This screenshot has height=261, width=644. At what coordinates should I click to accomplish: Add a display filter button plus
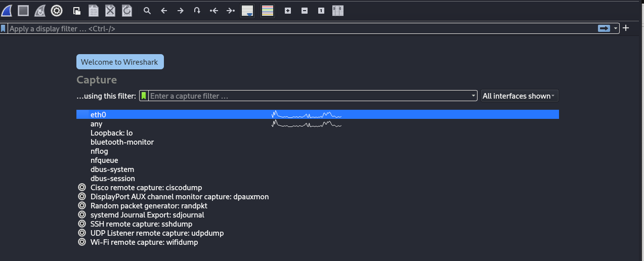[x=626, y=28]
